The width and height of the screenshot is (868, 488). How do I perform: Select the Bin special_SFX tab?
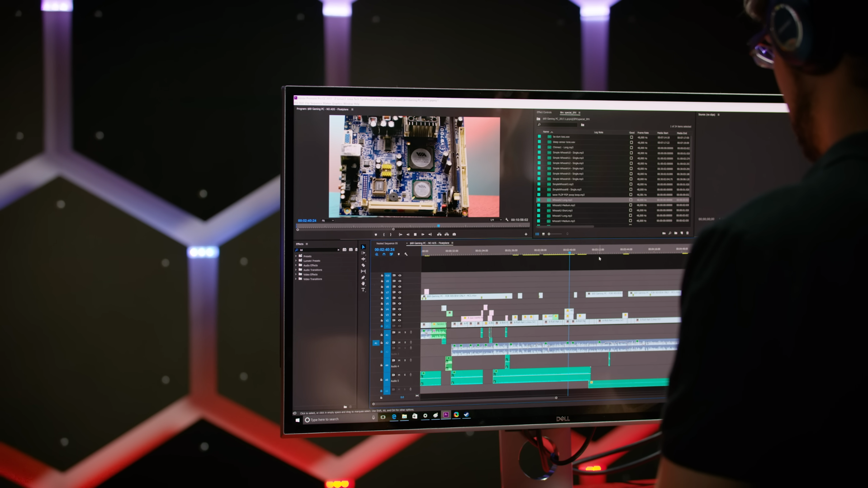tap(568, 113)
